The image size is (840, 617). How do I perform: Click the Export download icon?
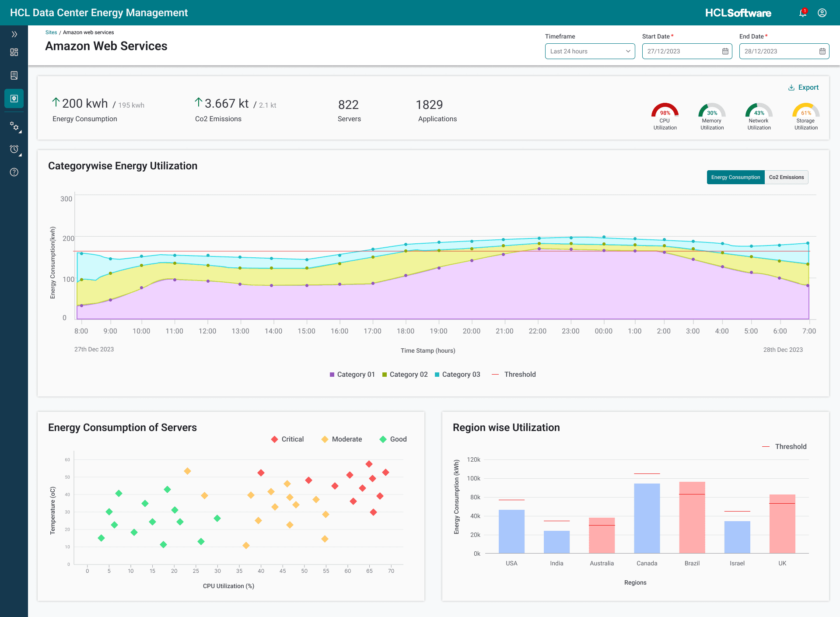click(791, 88)
